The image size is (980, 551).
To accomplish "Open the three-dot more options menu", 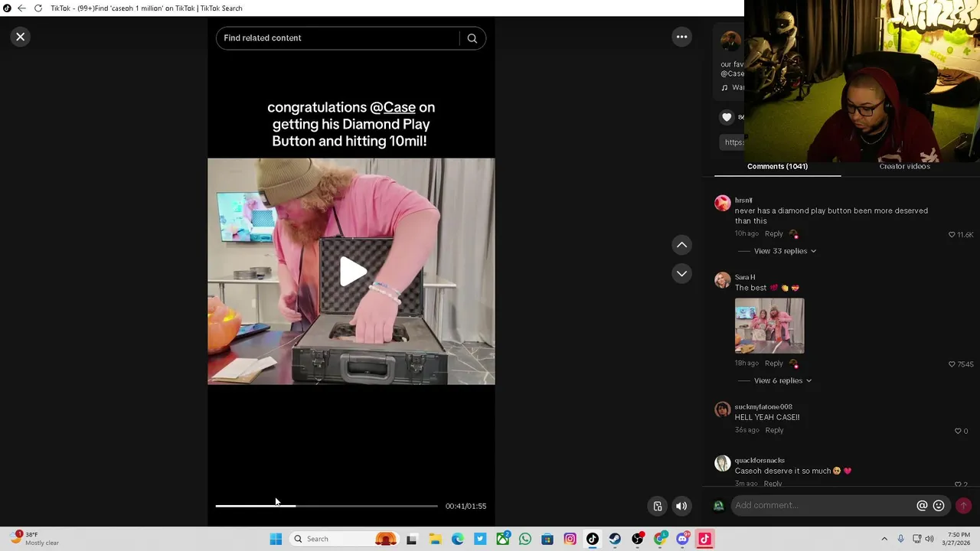I will click(681, 37).
